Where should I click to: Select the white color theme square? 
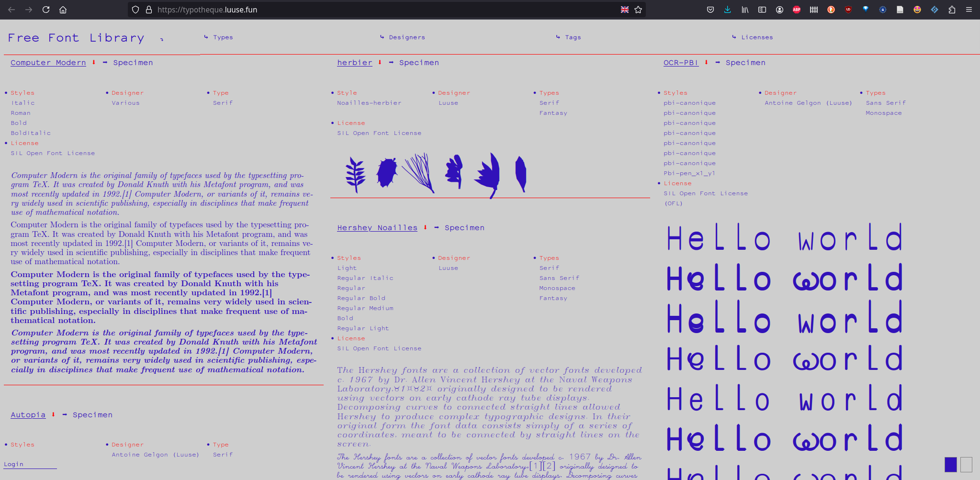pos(966,464)
